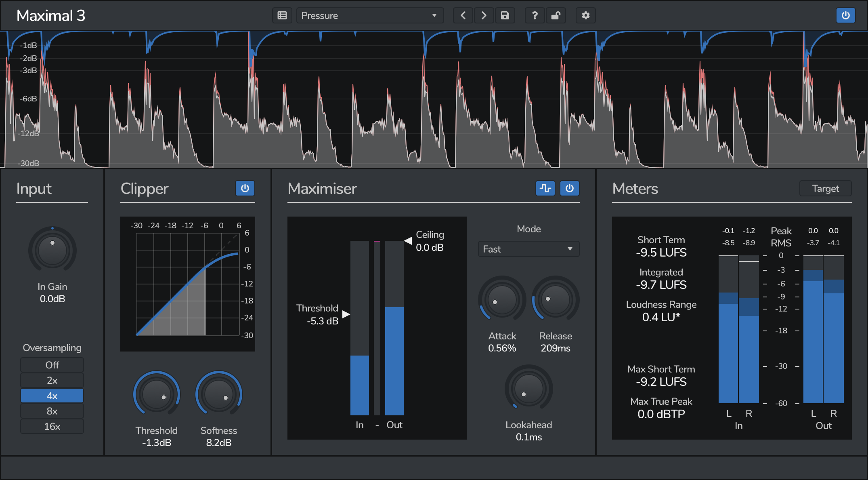Click the In Gain knob
The image size is (868, 480).
[52, 250]
